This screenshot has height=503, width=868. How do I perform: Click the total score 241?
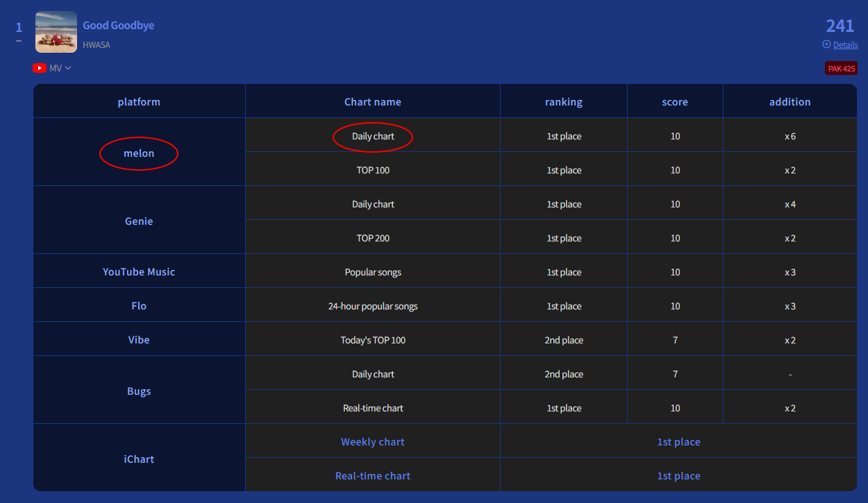pyautogui.click(x=840, y=26)
